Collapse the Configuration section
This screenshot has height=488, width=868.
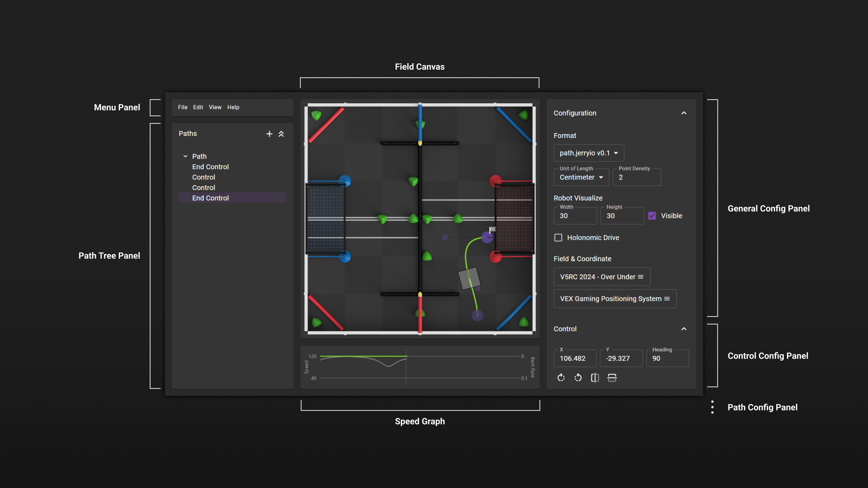pos(684,113)
